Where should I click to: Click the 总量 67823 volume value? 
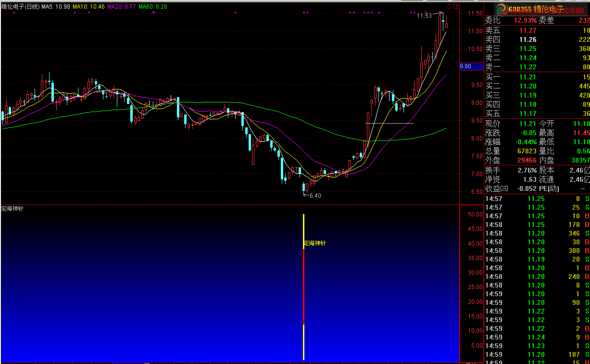(x=526, y=151)
